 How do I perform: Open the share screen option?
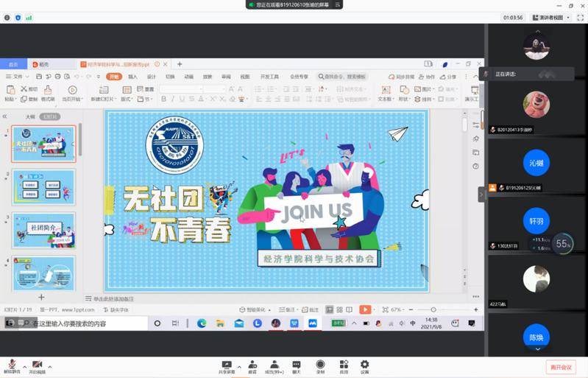tap(227, 365)
